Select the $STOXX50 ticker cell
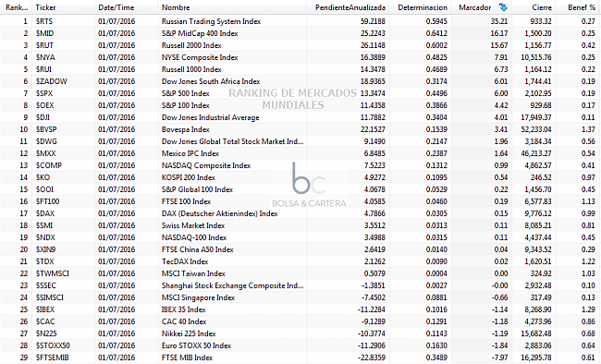The image size is (601, 364). [53, 346]
